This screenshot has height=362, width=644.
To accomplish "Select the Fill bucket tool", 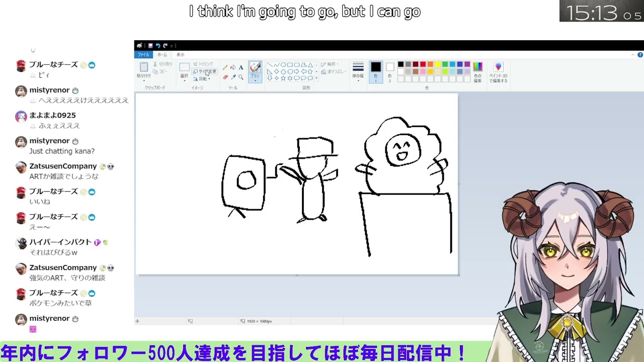I will (x=233, y=68).
